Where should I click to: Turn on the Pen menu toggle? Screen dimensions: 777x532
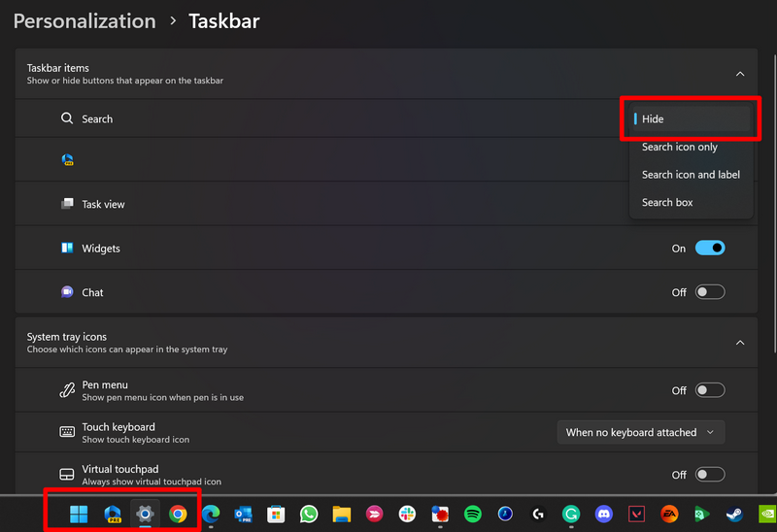pyautogui.click(x=709, y=390)
